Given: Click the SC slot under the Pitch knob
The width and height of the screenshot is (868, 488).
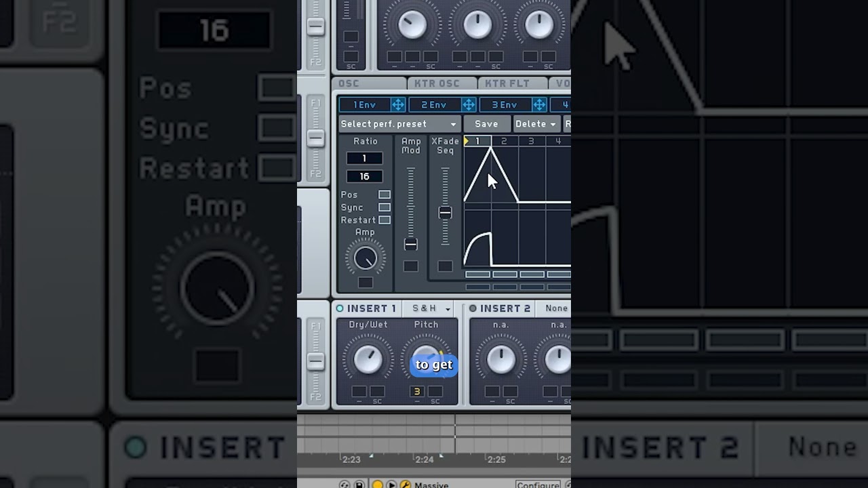Looking at the screenshot, I should (x=435, y=391).
